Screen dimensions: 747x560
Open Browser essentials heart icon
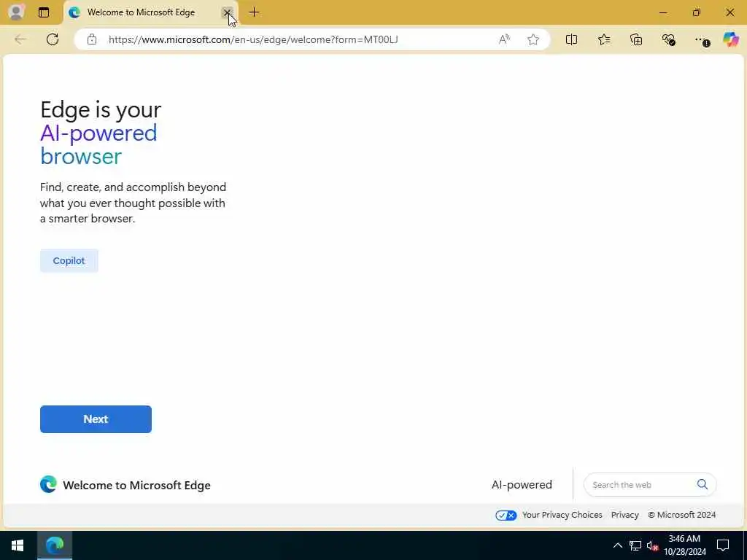point(668,39)
